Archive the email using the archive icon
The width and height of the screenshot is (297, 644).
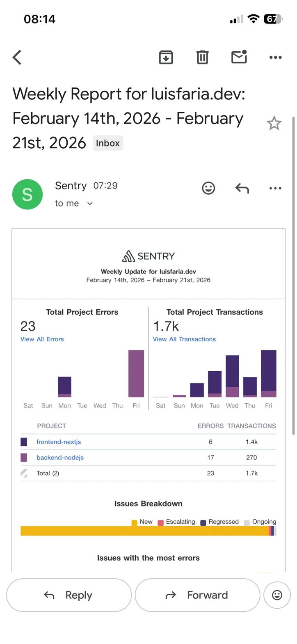165,57
